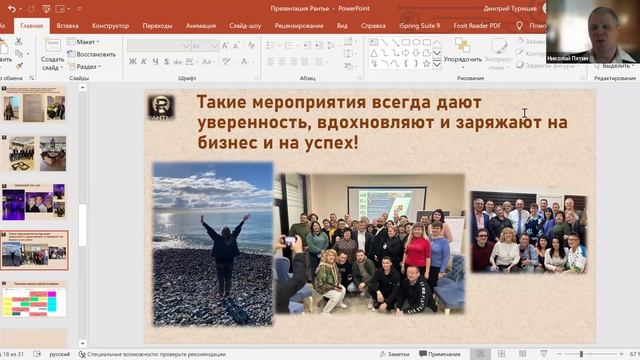The width and height of the screenshot is (640, 360).
Task: Select the five-point star shape
Action: (427, 64)
